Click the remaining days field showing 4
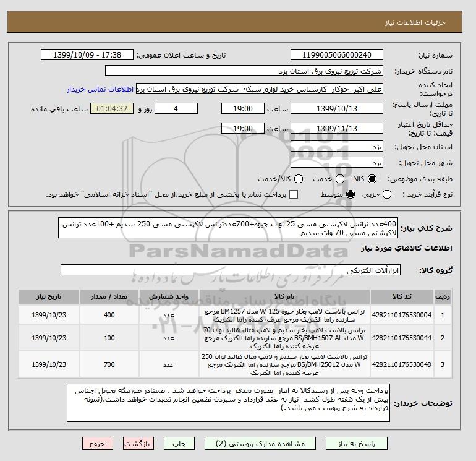Screen dimensions: 476x461 pyautogui.click(x=176, y=108)
